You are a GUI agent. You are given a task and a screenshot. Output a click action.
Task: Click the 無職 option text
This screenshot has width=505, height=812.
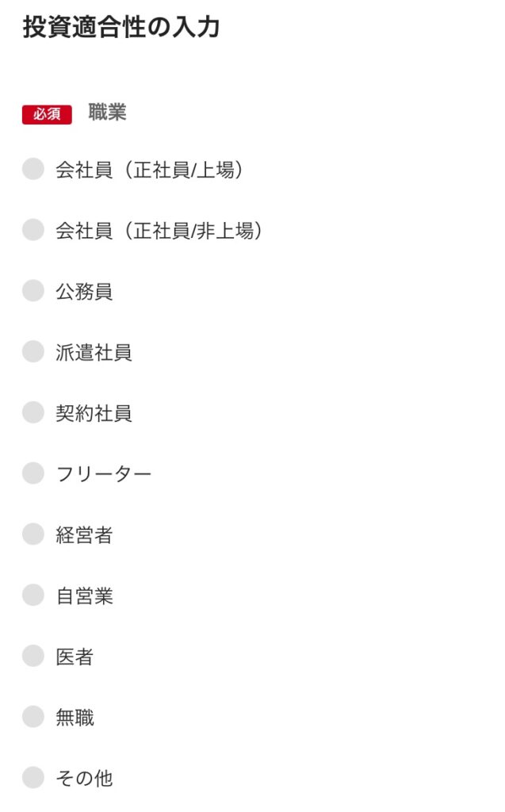(75, 718)
